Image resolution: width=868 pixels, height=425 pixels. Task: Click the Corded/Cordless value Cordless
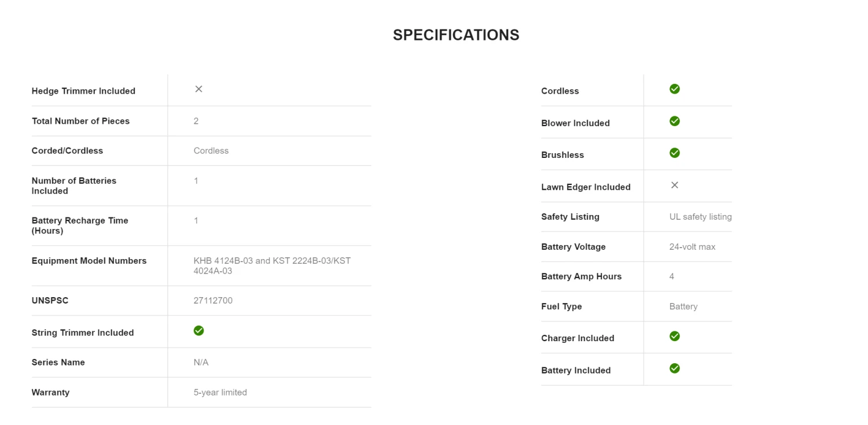click(x=211, y=151)
